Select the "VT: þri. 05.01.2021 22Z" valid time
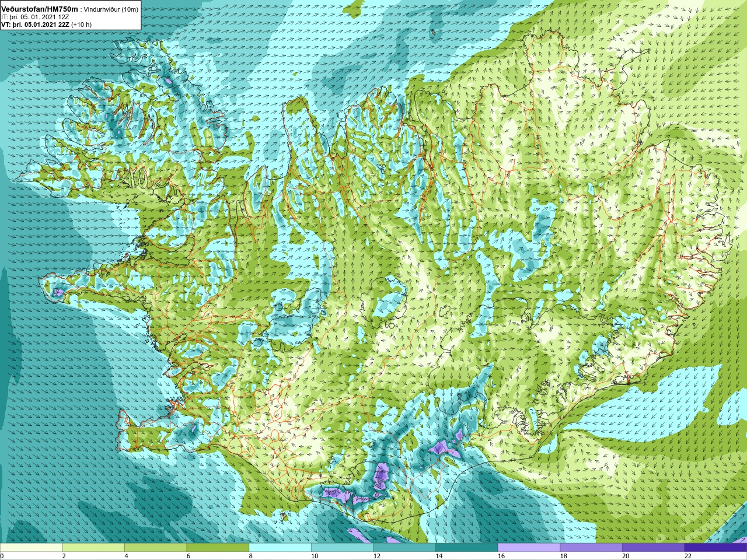This screenshot has width=747, height=560. (35, 24)
